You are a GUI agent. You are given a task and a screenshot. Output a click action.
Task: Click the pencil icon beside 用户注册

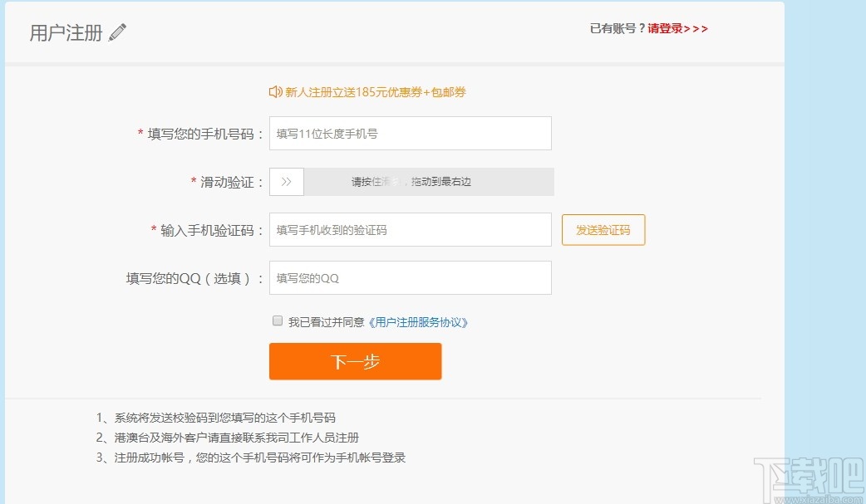pyautogui.click(x=118, y=32)
